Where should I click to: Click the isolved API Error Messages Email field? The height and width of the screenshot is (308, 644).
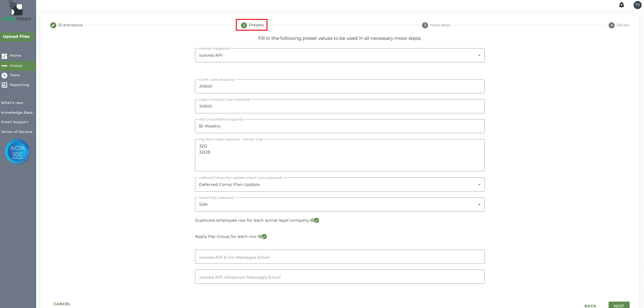click(339, 257)
